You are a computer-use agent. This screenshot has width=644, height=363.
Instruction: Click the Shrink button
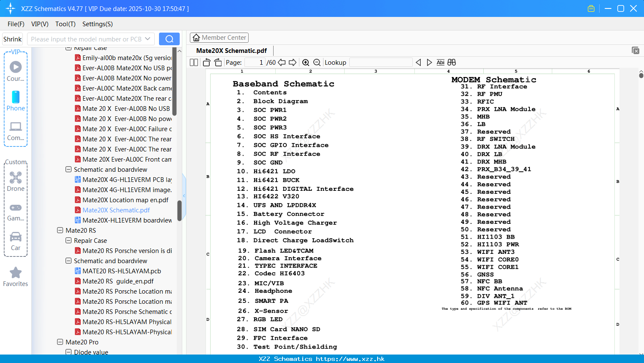click(x=13, y=39)
